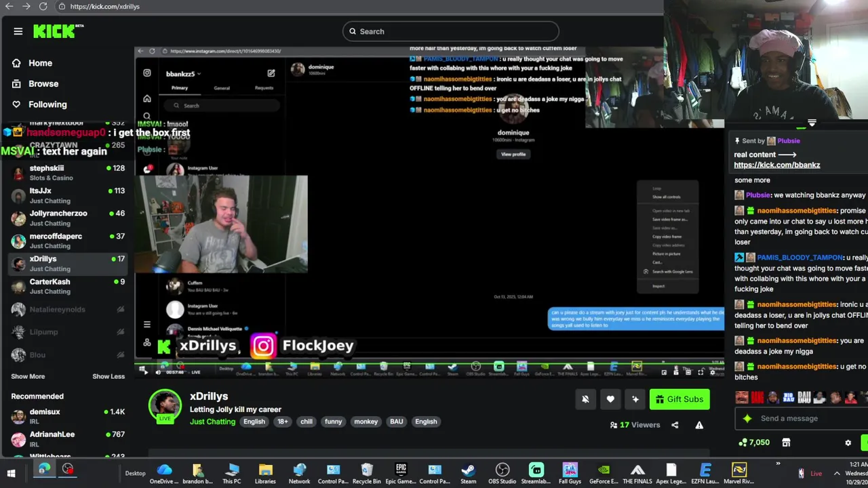Open offline Liipump channel
868x488 pixels.
coord(68,332)
